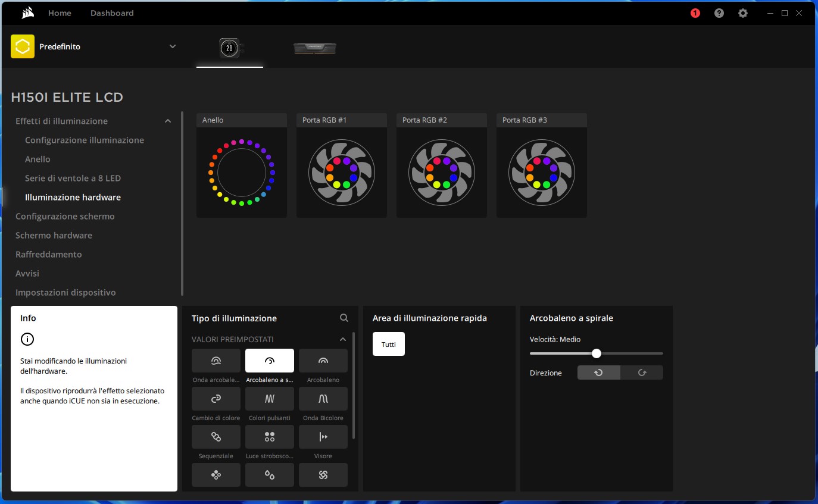
Task: Collapse Effetti di illuminazione section
Action: tap(168, 121)
